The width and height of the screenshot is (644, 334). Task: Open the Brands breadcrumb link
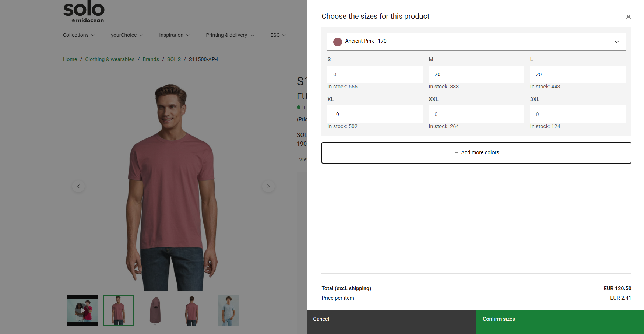(x=151, y=59)
